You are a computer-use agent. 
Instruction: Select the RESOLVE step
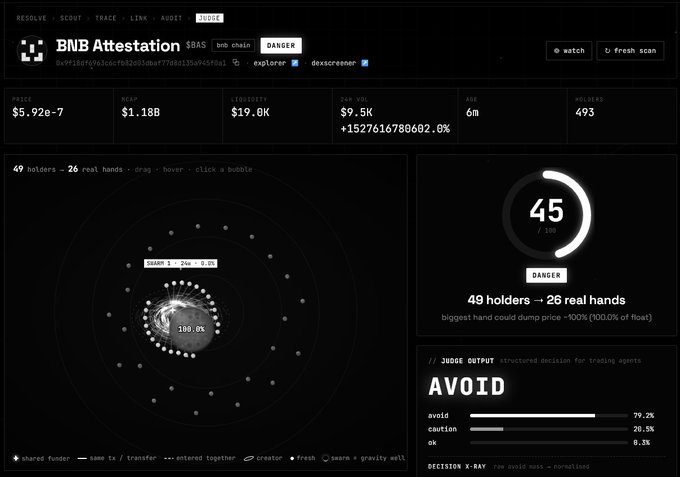(32, 18)
